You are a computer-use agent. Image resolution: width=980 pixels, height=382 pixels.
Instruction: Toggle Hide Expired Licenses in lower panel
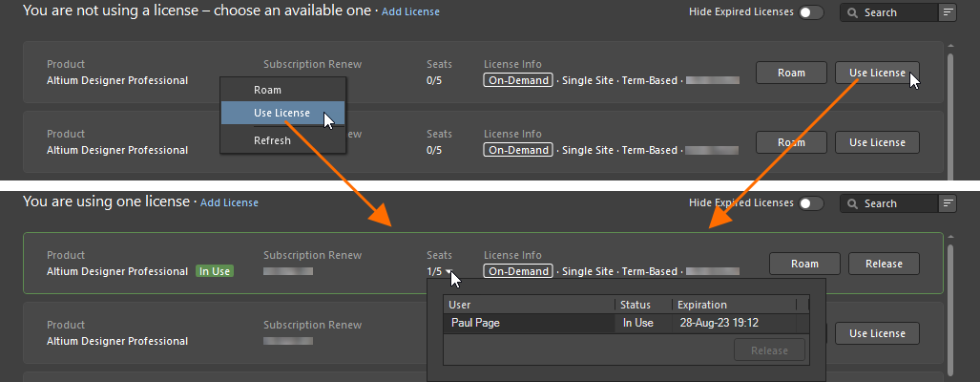(x=811, y=203)
